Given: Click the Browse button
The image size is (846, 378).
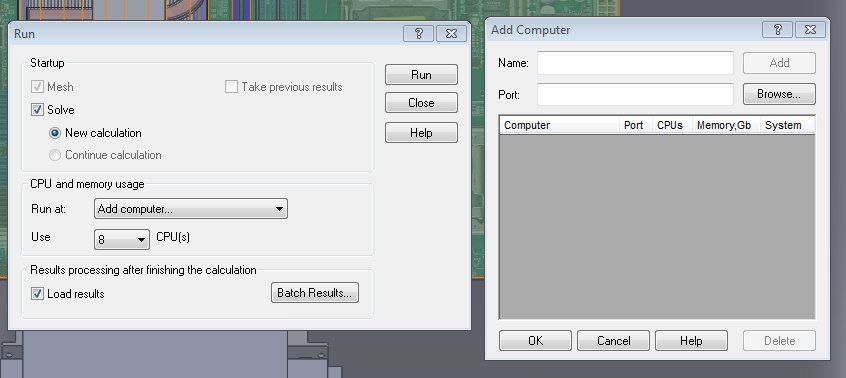Looking at the screenshot, I should [x=779, y=94].
